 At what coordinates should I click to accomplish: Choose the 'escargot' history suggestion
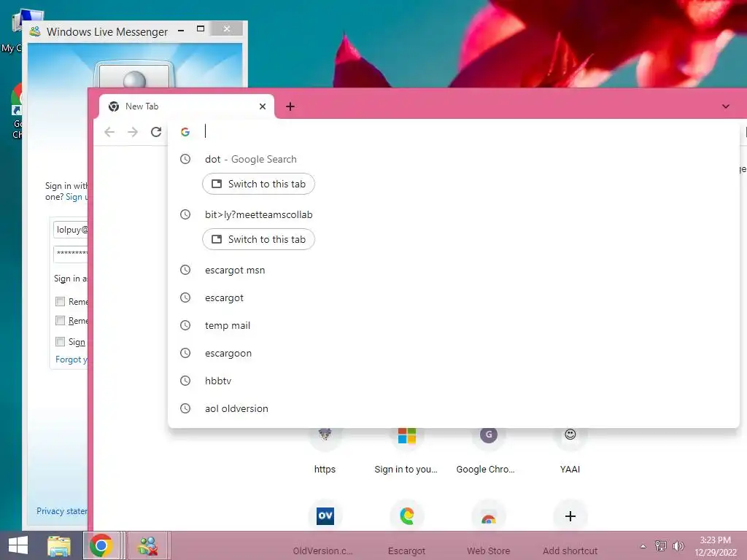[x=454, y=297]
